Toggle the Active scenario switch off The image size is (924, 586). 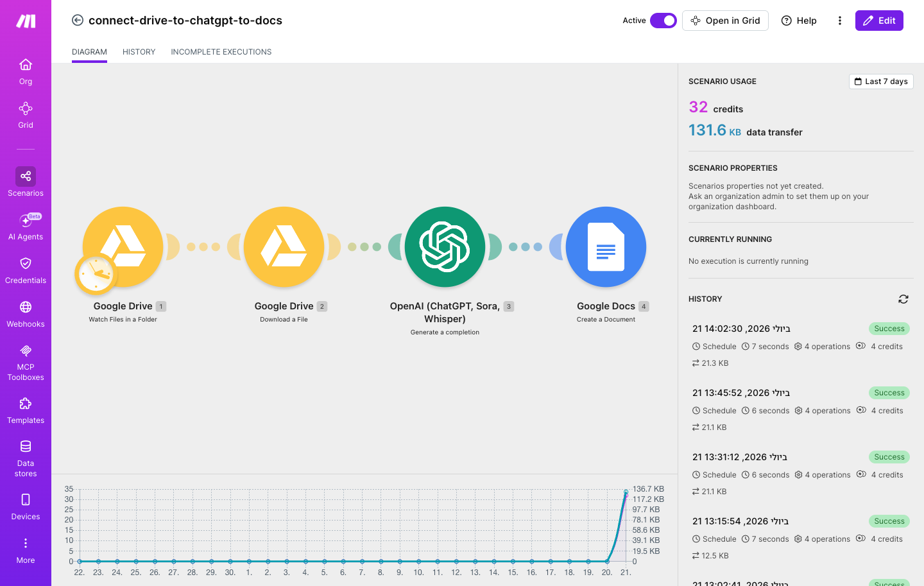tap(663, 21)
